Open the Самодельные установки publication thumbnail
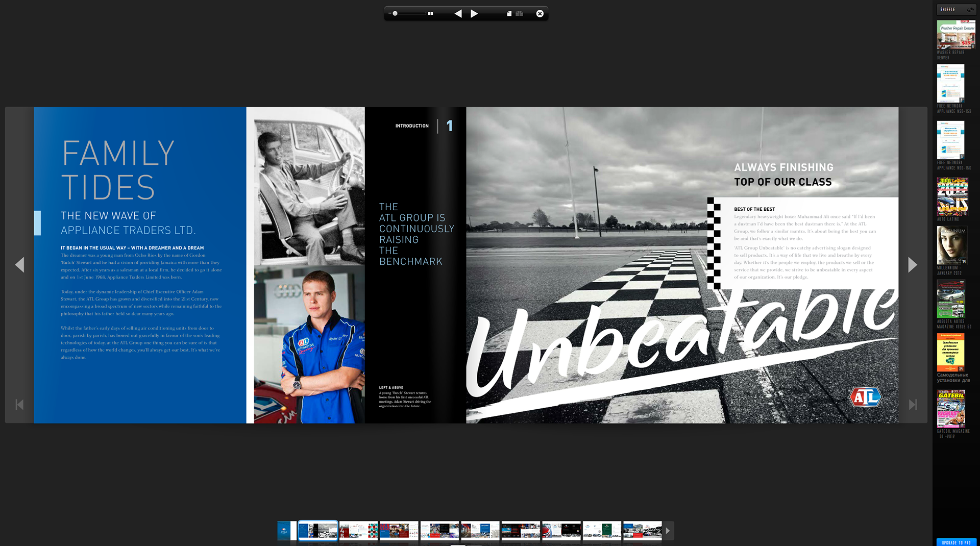This screenshot has width=980, height=546. pyautogui.click(x=950, y=353)
